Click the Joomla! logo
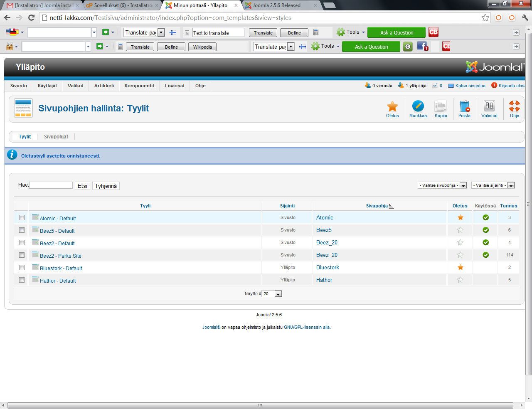 [495, 67]
